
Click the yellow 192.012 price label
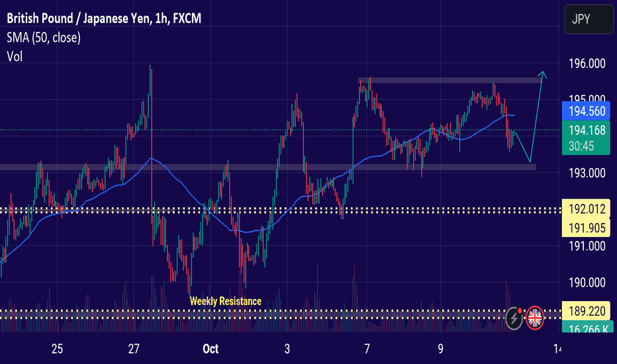pos(586,209)
